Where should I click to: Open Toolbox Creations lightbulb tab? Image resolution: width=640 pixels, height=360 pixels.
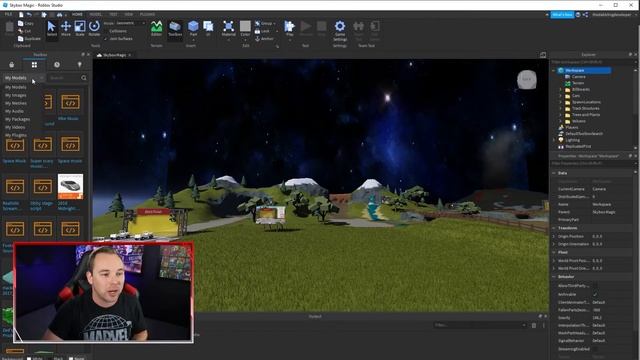[80, 64]
